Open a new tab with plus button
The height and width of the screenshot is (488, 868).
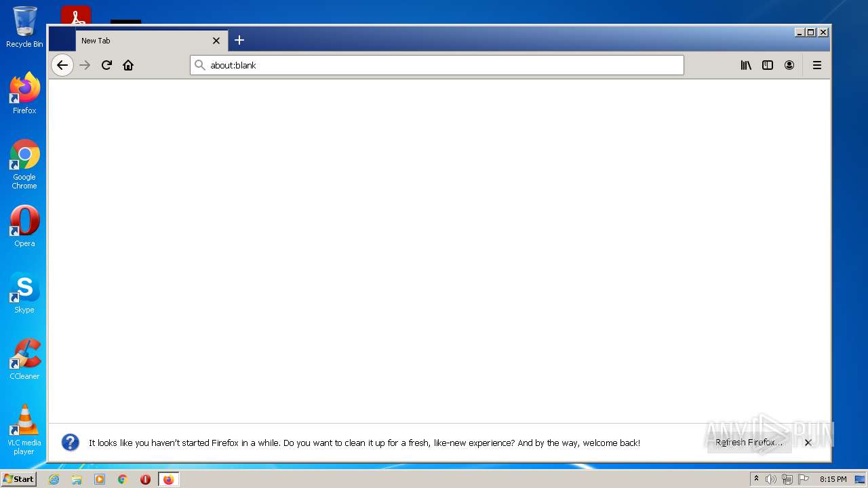coord(239,41)
